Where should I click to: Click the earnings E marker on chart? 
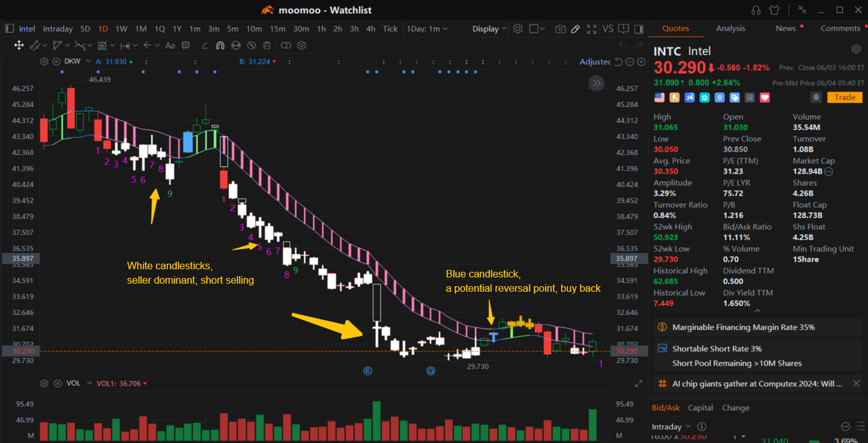[368, 371]
